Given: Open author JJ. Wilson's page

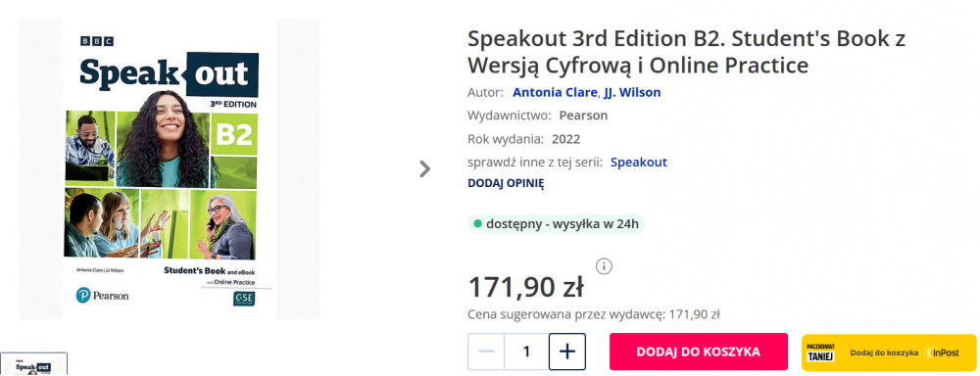Looking at the screenshot, I should [632, 92].
